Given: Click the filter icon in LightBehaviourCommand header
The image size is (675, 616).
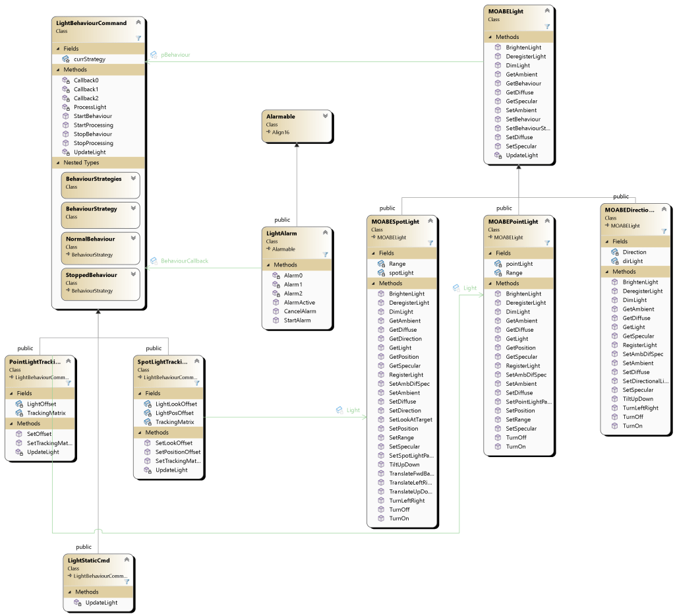Looking at the screenshot, I should (x=138, y=38).
